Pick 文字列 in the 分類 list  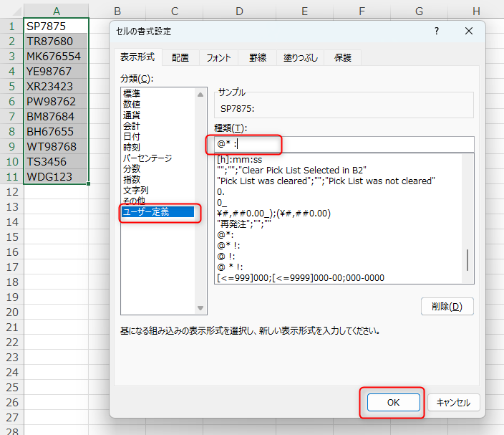(x=136, y=190)
